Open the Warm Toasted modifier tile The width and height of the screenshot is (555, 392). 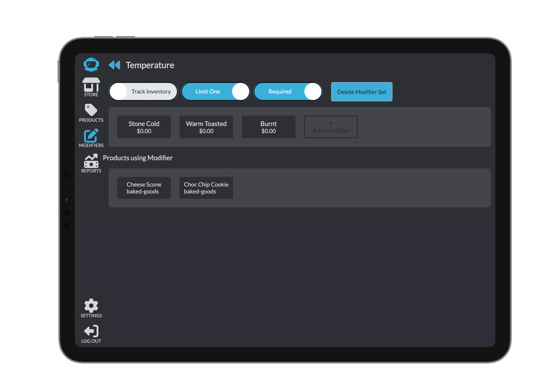206,127
